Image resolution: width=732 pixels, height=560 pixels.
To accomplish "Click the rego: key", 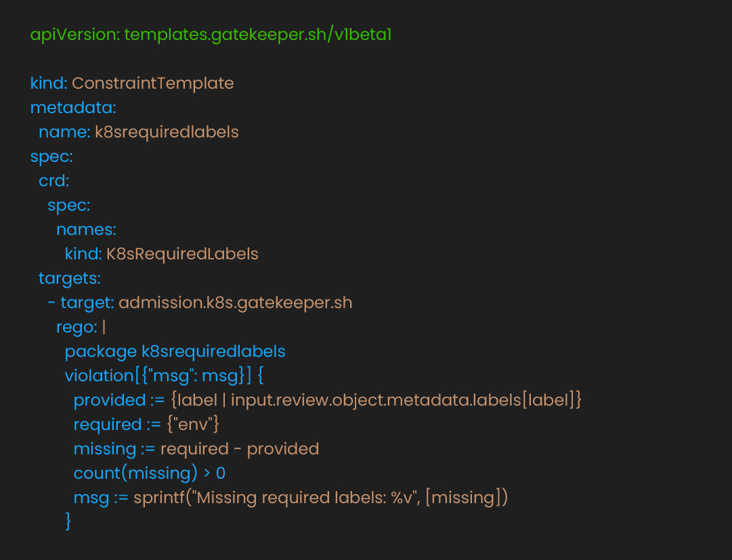I will [x=77, y=327].
